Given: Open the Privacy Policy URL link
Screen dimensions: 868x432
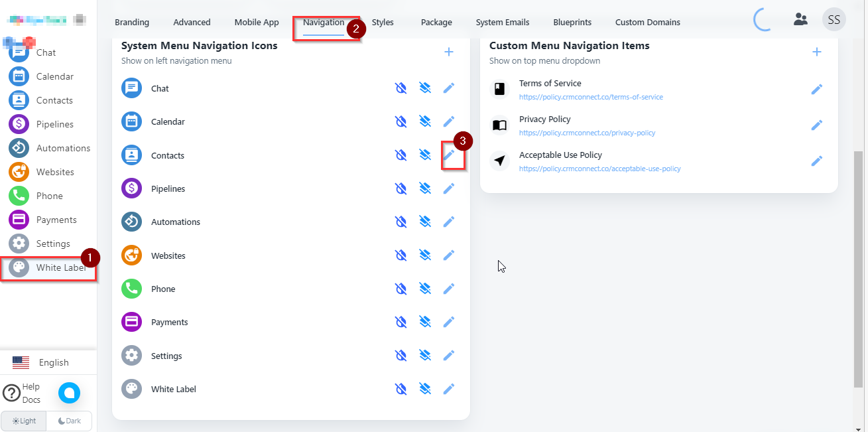Looking at the screenshot, I should click(x=587, y=133).
